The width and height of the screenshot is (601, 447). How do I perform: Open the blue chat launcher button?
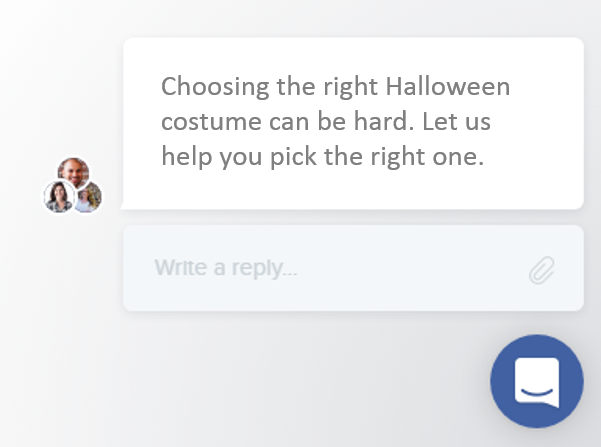tap(537, 381)
